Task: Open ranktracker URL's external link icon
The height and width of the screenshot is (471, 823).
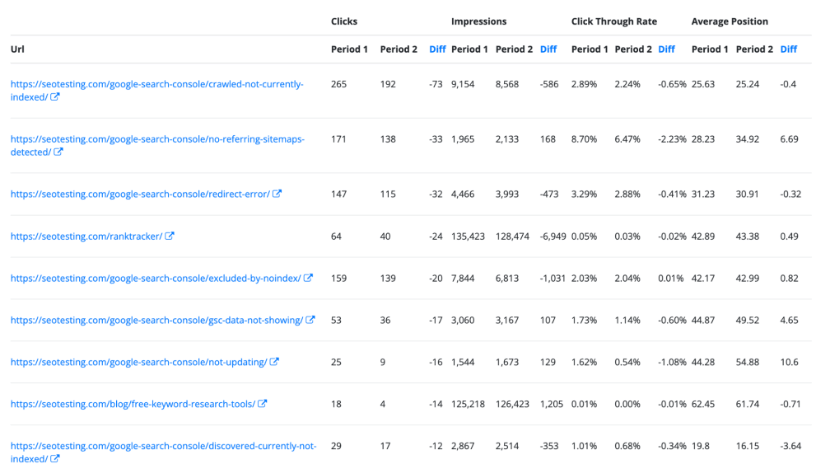Action: (x=170, y=236)
